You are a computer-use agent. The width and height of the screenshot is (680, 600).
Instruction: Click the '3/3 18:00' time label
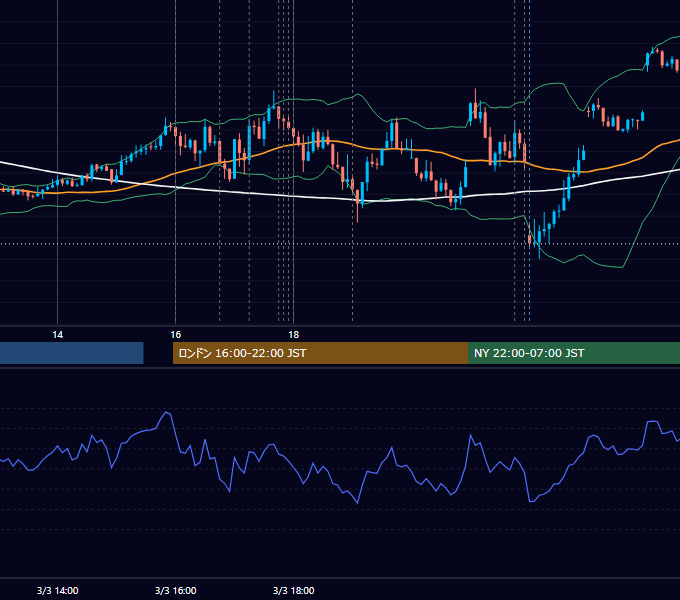(294, 590)
